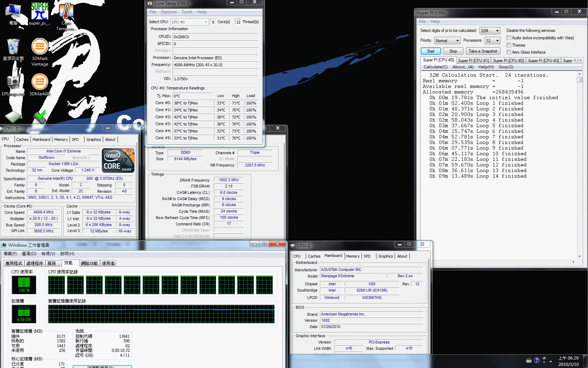Image resolution: width=588 pixels, height=368 pixels.
Task: Open Task Manager 檔案(F) menu
Action: 10,254
